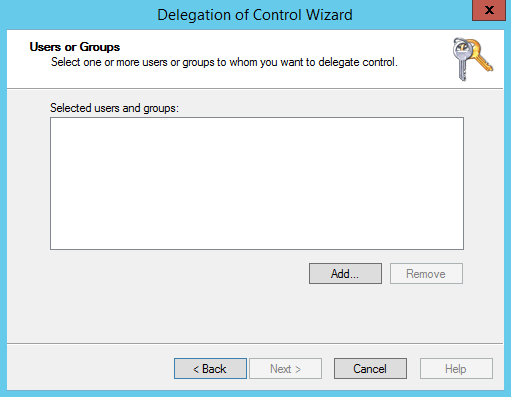The width and height of the screenshot is (511, 397).
Task: Click the disabled Next > button
Action: pos(285,369)
